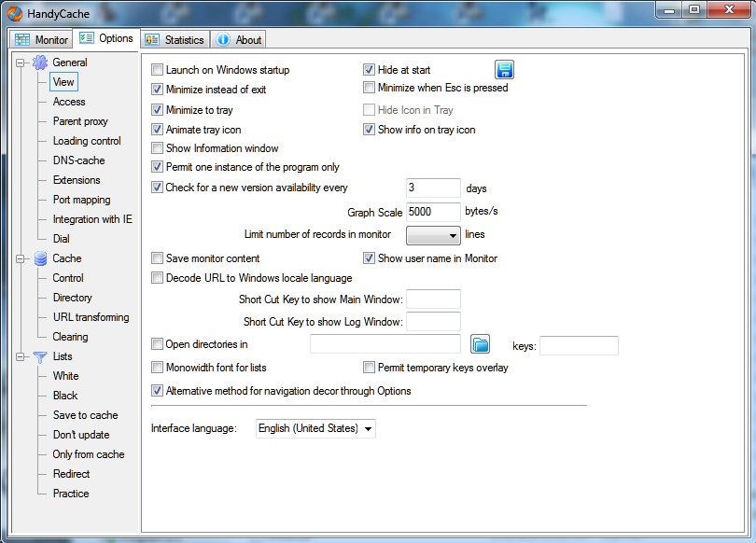The height and width of the screenshot is (543, 756).
Task: Select Access in the settings tree
Action: click(69, 102)
